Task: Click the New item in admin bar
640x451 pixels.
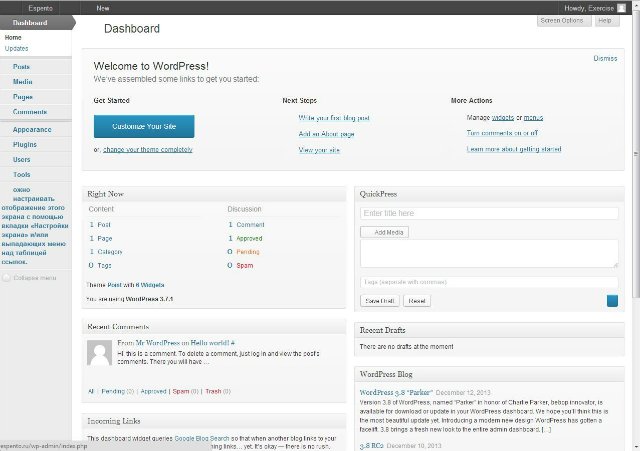Action: click(103, 7)
